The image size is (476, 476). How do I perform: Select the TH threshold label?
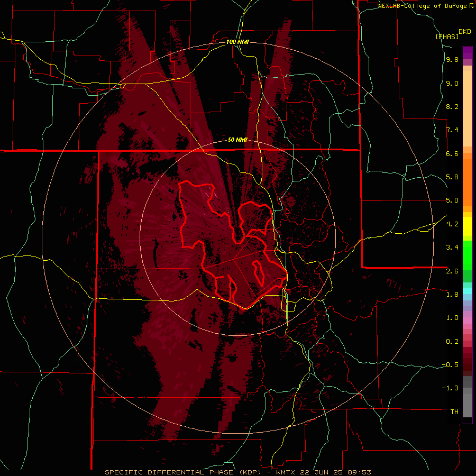pos(454,412)
